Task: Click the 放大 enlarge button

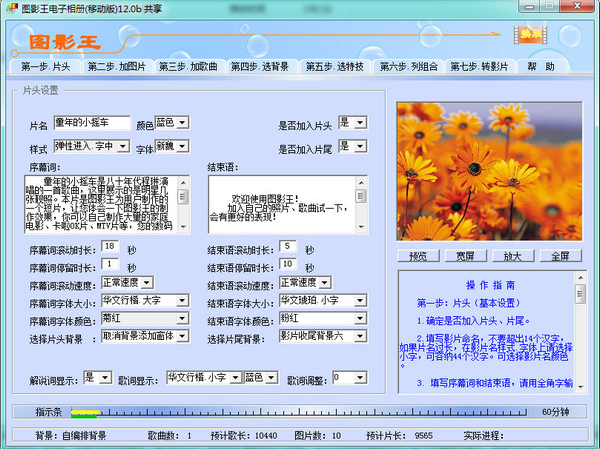Action: click(x=512, y=256)
